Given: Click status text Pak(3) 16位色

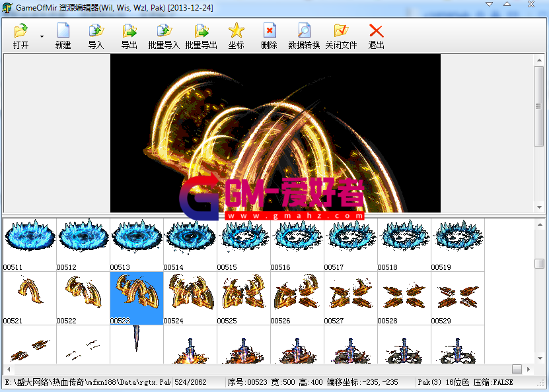Looking at the screenshot, I should tap(443, 382).
